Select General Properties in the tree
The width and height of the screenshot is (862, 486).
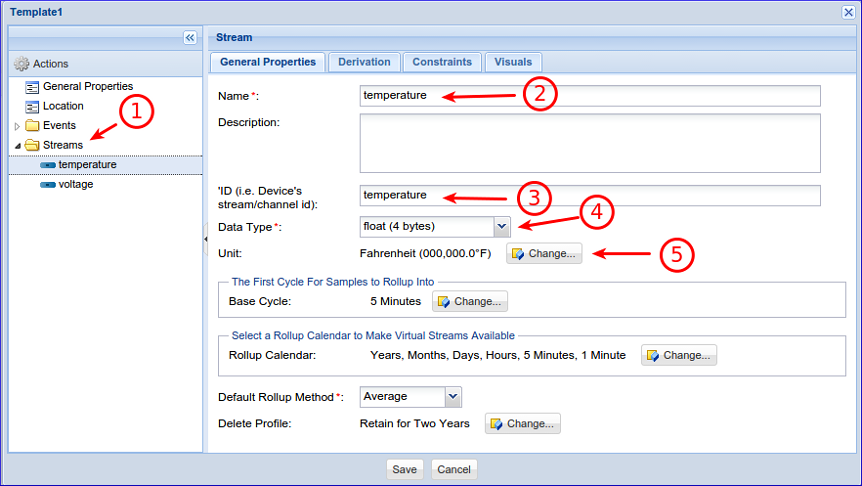87,87
